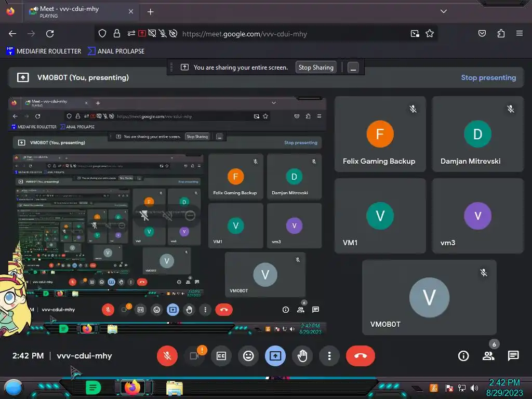Select the Damjan Mitrevski participant tile
This screenshot has width=532, height=399.
pyautogui.click(x=478, y=134)
